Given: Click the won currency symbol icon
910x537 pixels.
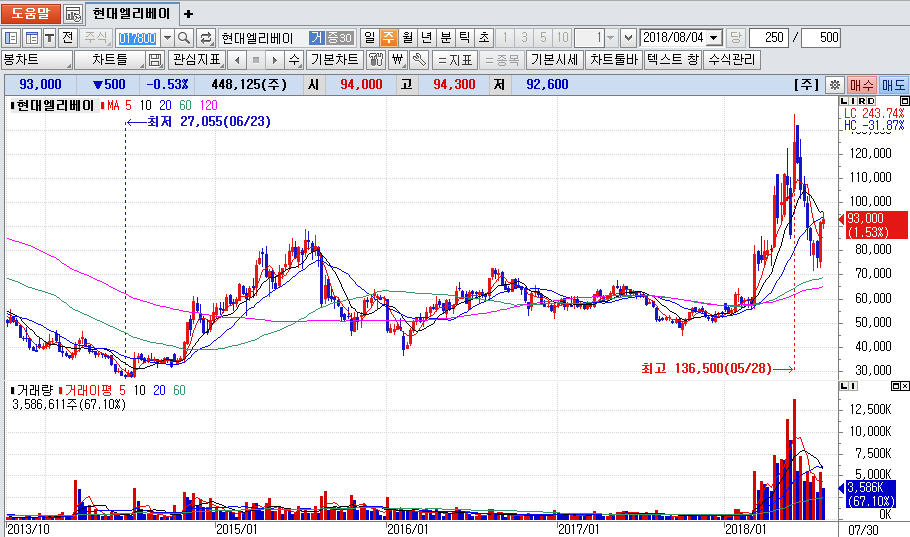Looking at the screenshot, I should [397, 60].
